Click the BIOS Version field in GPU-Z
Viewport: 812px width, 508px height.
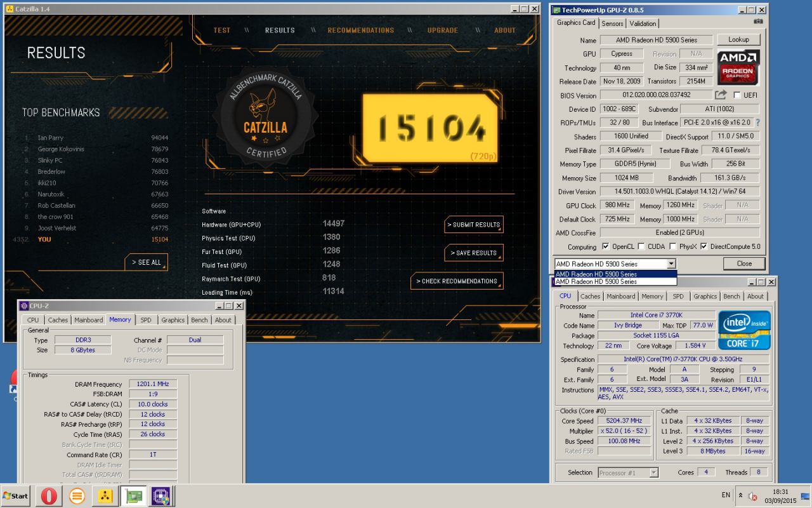656,95
